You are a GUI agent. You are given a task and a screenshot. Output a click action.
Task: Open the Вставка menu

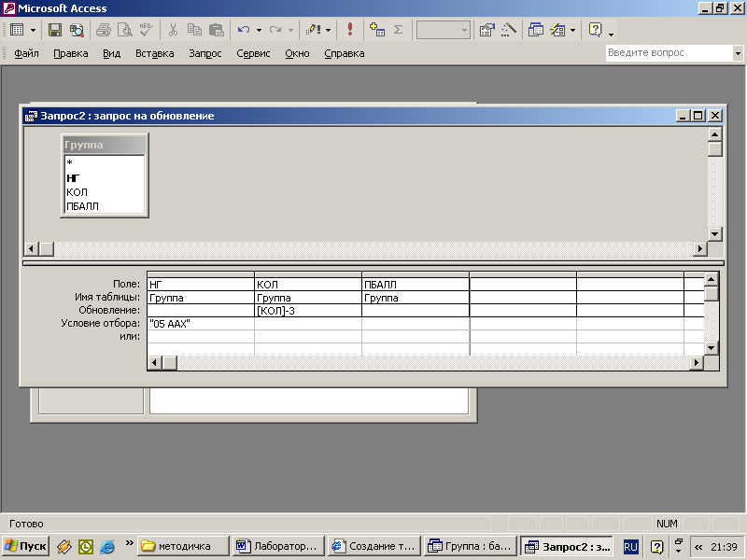click(x=154, y=53)
